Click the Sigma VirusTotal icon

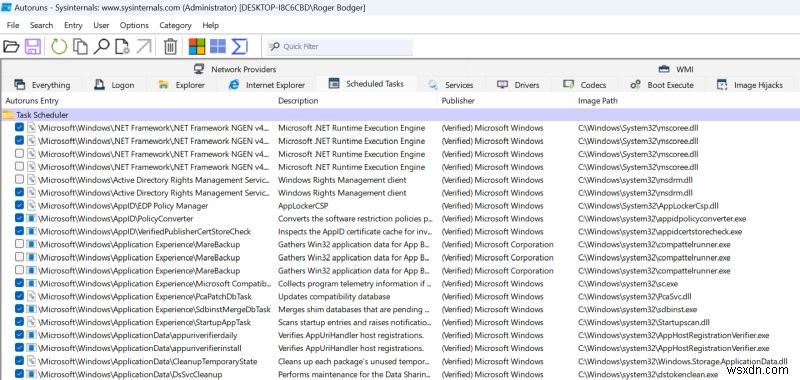pos(239,46)
